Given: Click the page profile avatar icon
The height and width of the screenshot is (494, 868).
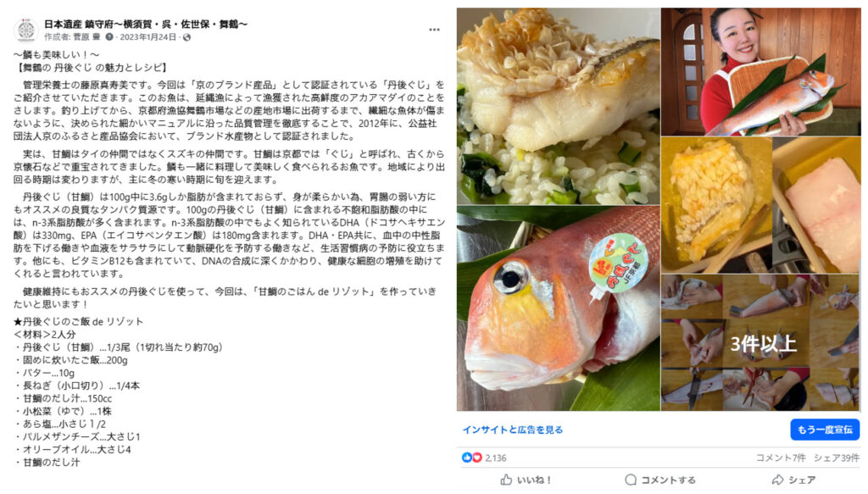Looking at the screenshot, I should pyautogui.click(x=25, y=30).
